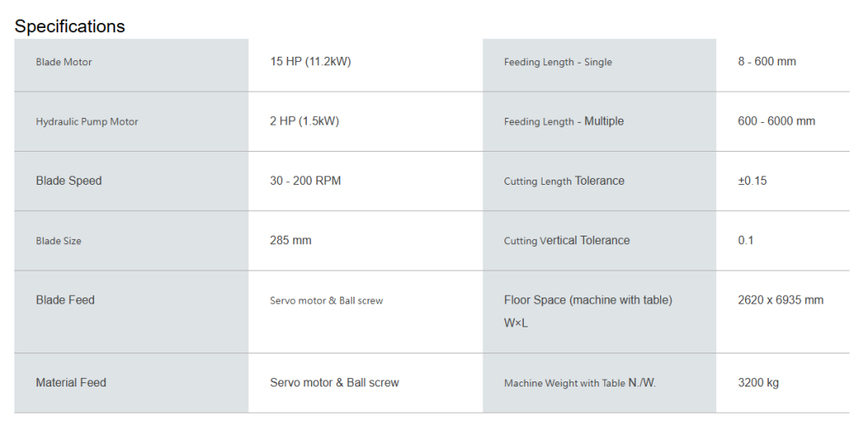
Task: Click the 15 HP (11.2kW) value
Action: 310,61
